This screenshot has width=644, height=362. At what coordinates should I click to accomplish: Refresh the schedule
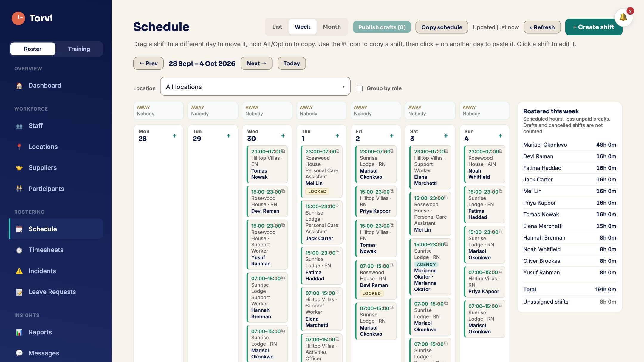coord(542,27)
